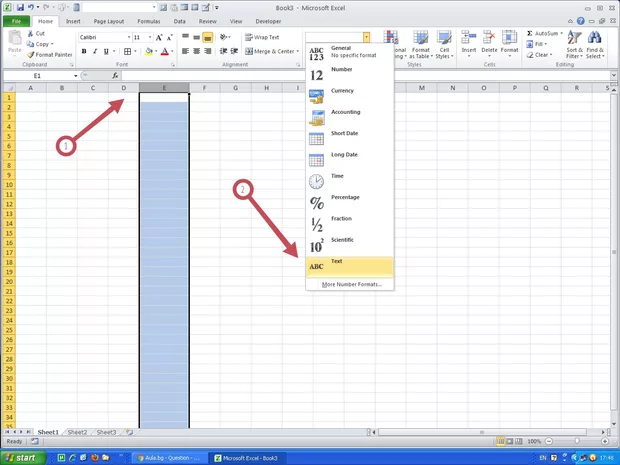Choose Long Date format
The image size is (620, 465).
click(350, 160)
